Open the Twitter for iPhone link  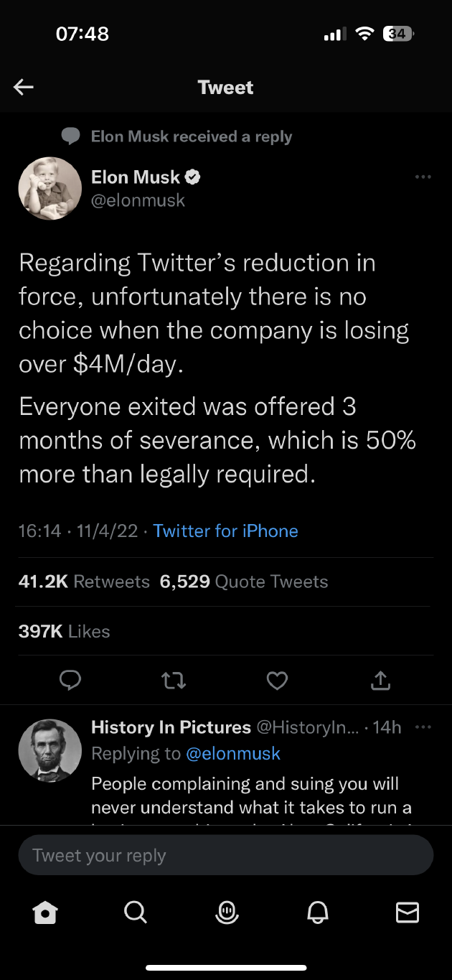pos(225,531)
